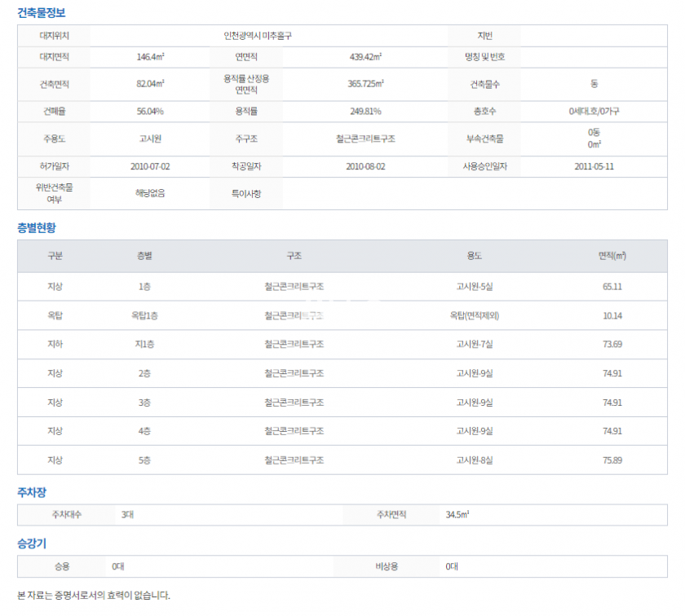Select the approval date 2011-05-11
The height and width of the screenshot is (616, 685).
click(x=594, y=166)
